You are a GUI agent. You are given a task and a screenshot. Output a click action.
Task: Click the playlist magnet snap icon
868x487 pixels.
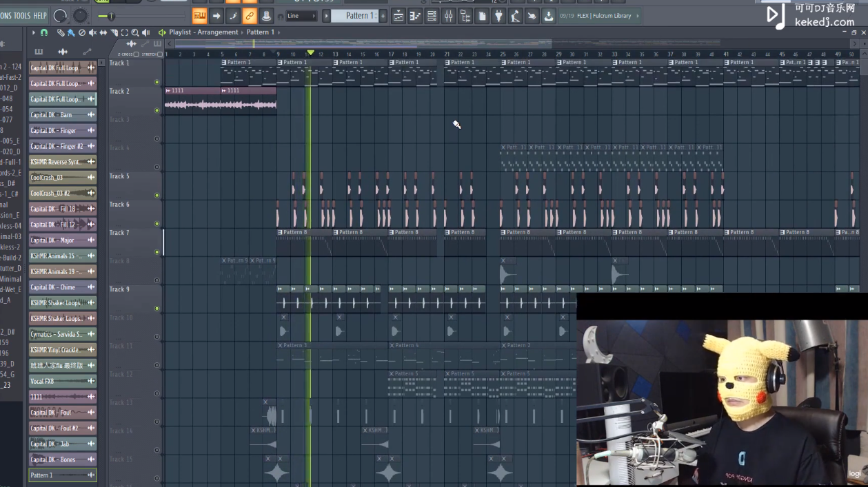44,32
